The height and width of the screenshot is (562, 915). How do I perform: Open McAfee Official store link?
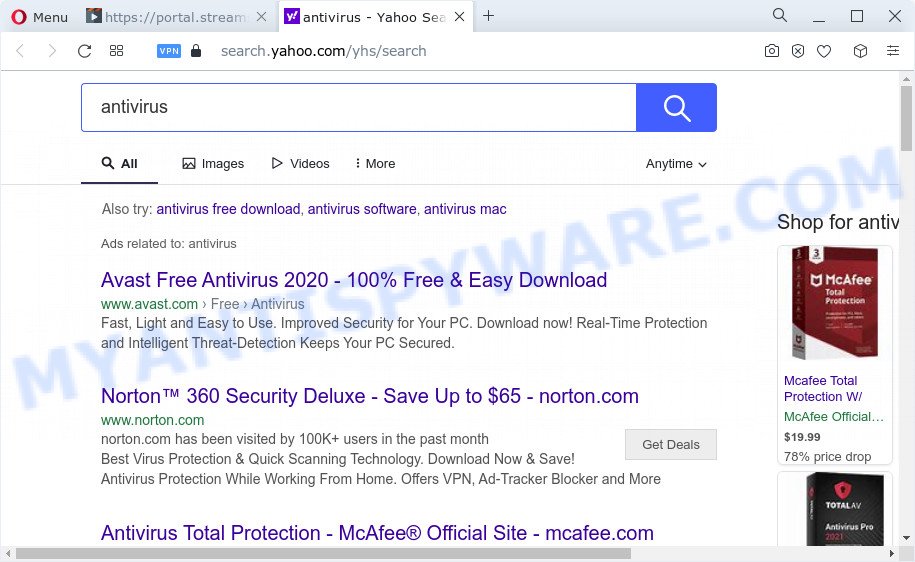pyautogui.click(x=833, y=417)
